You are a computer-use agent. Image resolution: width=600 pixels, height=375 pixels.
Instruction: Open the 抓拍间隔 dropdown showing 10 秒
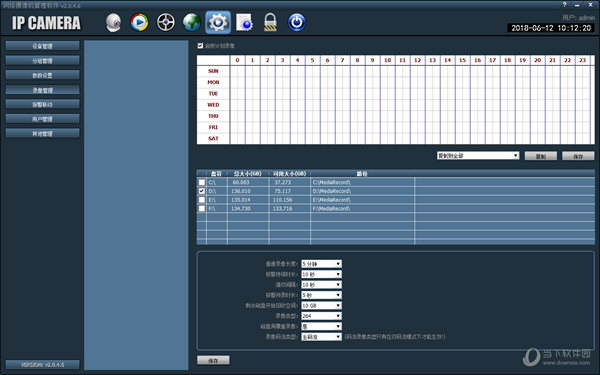(321, 285)
